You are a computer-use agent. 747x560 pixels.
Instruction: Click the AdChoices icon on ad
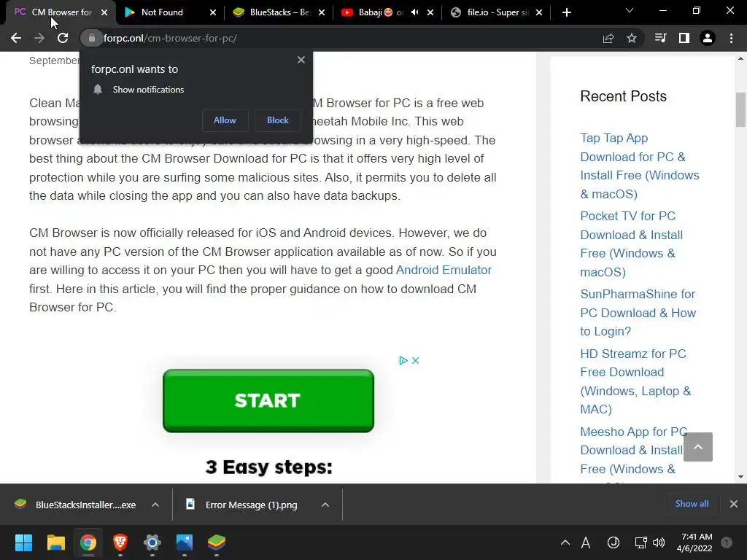pyautogui.click(x=403, y=360)
